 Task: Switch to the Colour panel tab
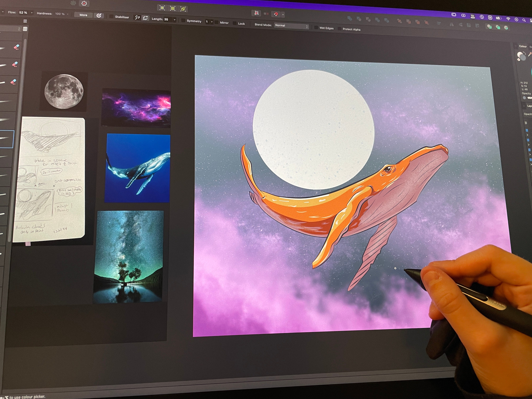point(523,46)
